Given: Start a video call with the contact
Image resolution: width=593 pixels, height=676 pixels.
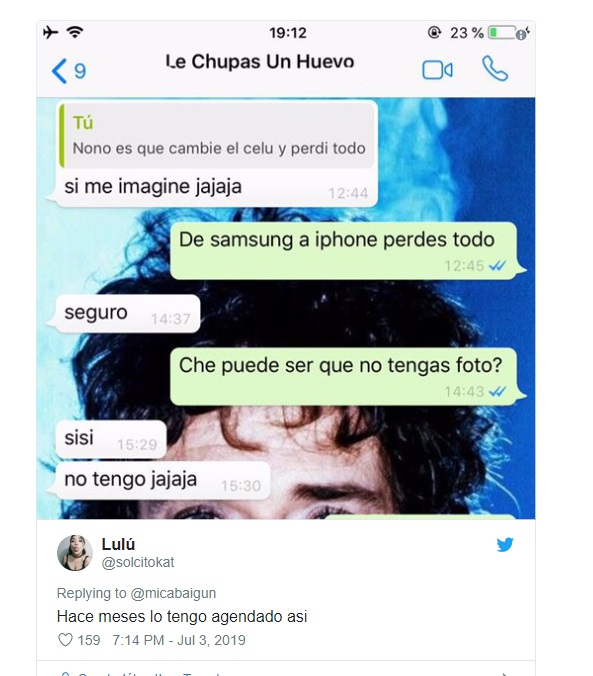Looking at the screenshot, I should (x=437, y=70).
